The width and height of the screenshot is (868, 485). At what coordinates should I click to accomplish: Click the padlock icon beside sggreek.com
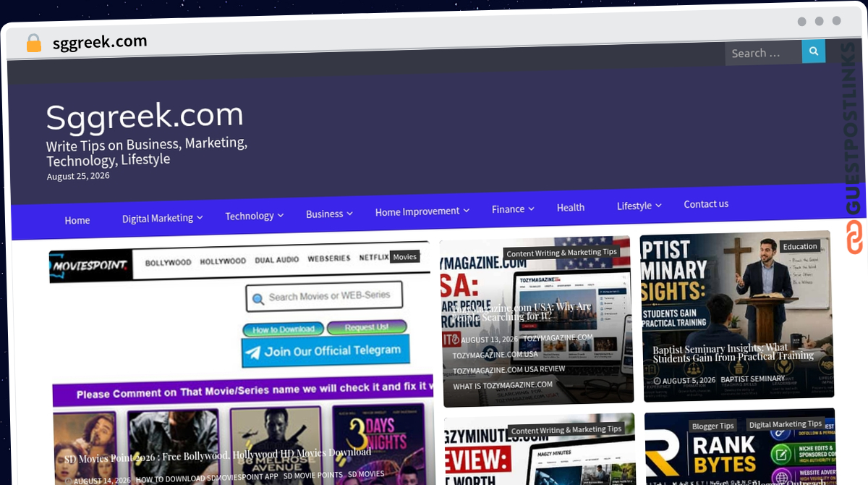pyautogui.click(x=34, y=43)
